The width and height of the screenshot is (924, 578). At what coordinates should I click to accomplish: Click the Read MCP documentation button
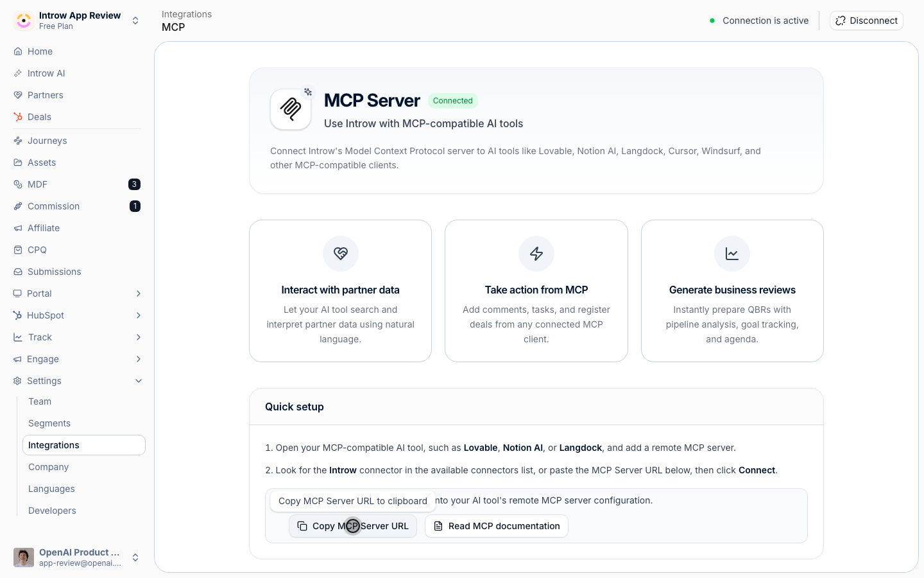click(x=497, y=526)
